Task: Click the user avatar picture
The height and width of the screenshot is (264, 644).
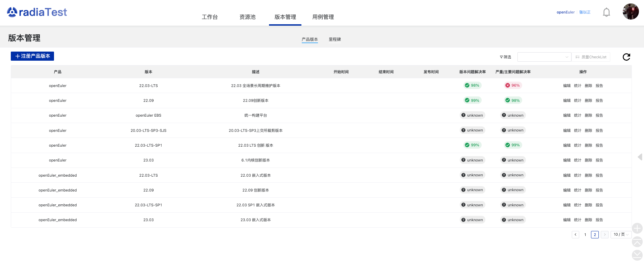Action: point(630,12)
